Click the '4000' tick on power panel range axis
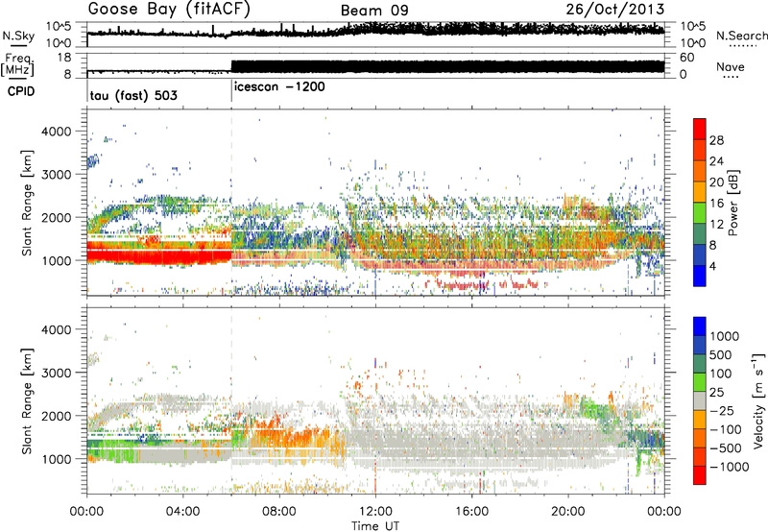Screen dimensions: 768x532 [56, 132]
